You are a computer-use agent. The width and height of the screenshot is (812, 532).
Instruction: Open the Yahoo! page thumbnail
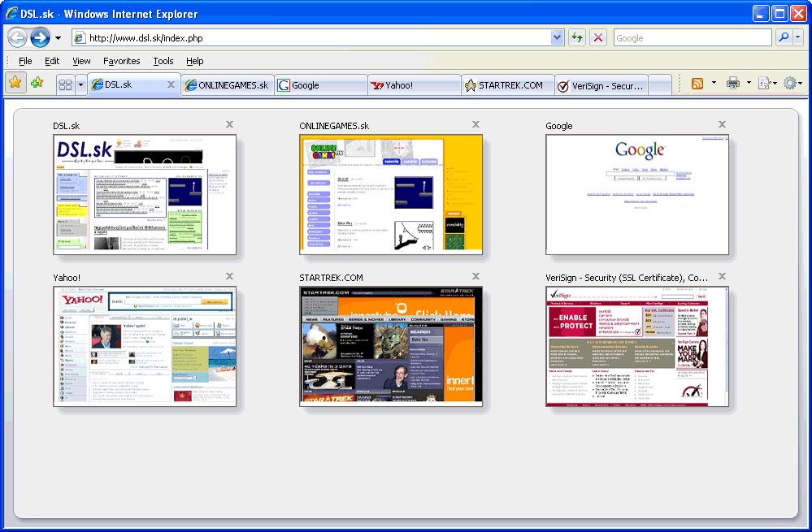coord(145,346)
